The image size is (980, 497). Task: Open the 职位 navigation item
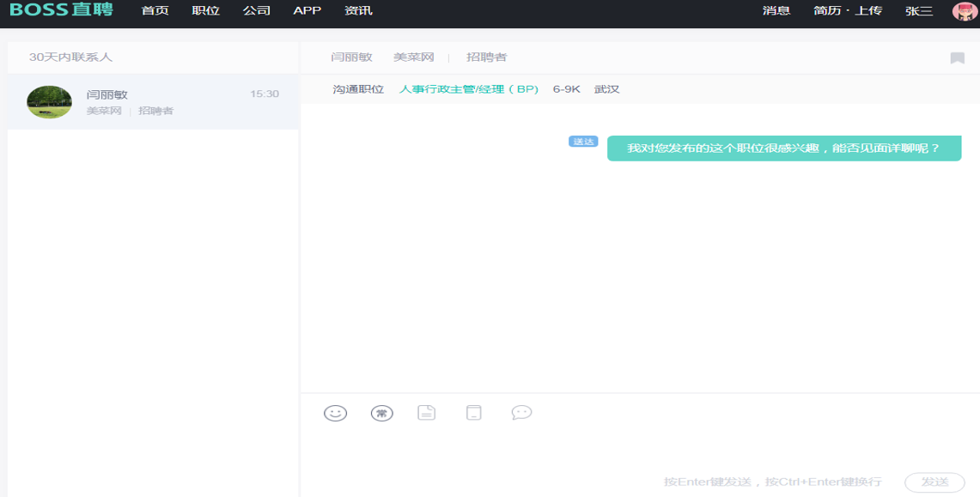pyautogui.click(x=206, y=11)
